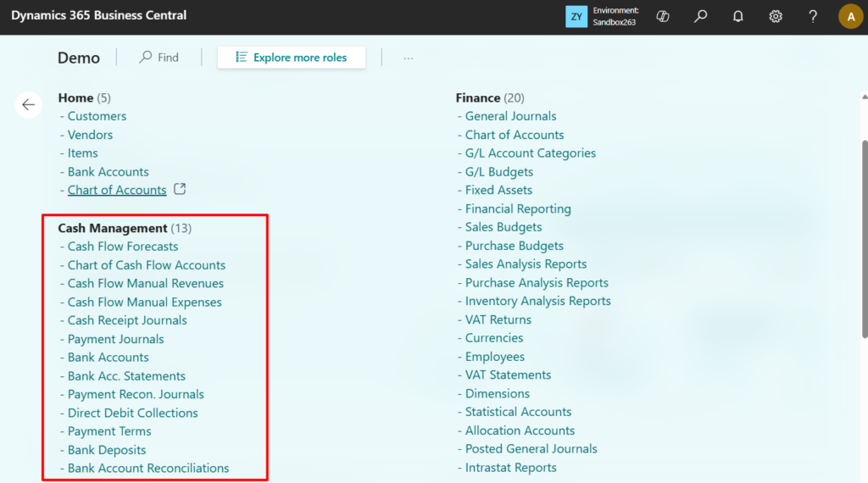The width and height of the screenshot is (868, 483).
Task: Open the settings gear menu
Action: tap(775, 16)
